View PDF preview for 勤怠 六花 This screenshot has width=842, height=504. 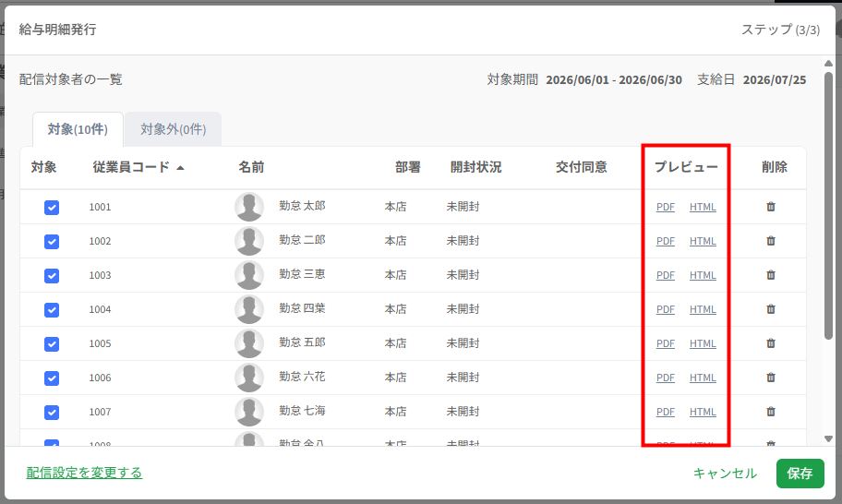click(666, 378)
